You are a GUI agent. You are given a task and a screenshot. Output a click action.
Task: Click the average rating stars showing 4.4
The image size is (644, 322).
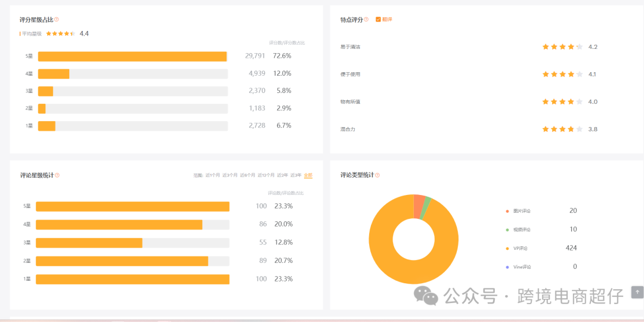coord(60,34)
